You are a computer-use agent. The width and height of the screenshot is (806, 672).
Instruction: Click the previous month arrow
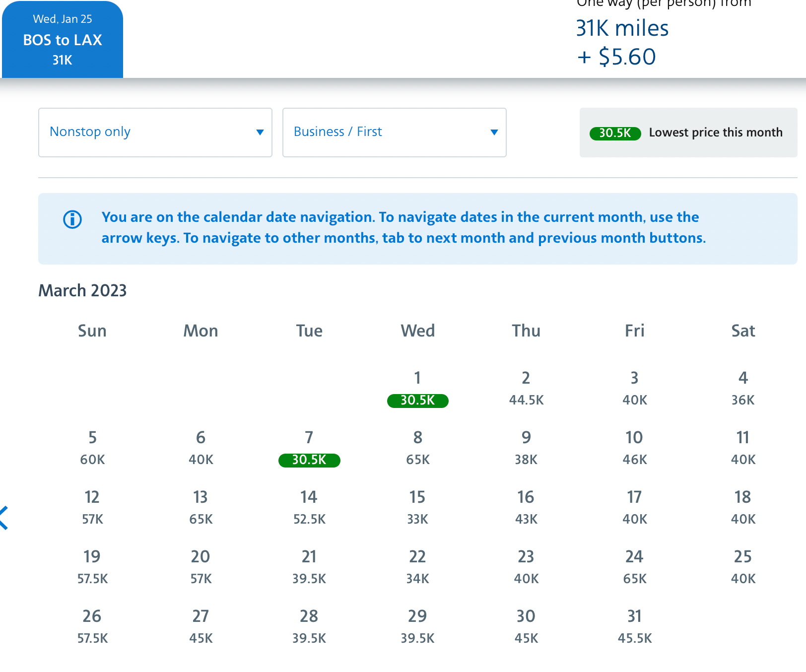click(4, 518)
